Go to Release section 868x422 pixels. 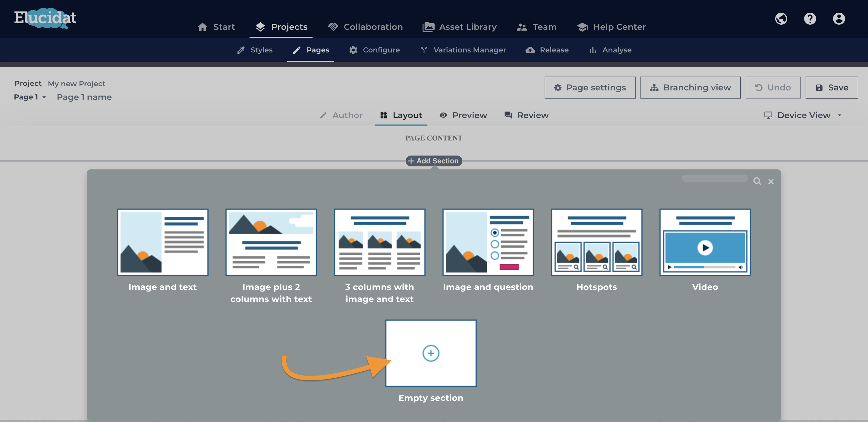coord(547,50)
